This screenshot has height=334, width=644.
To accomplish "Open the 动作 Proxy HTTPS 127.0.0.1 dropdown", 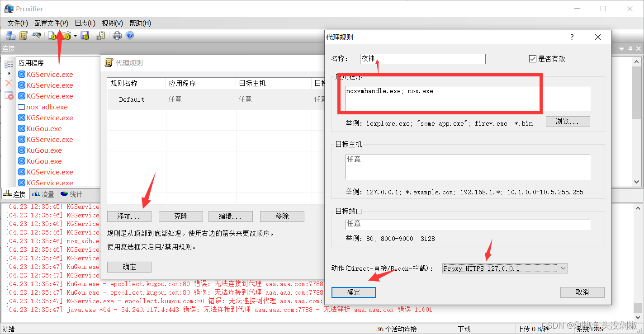I will [505, 268].
